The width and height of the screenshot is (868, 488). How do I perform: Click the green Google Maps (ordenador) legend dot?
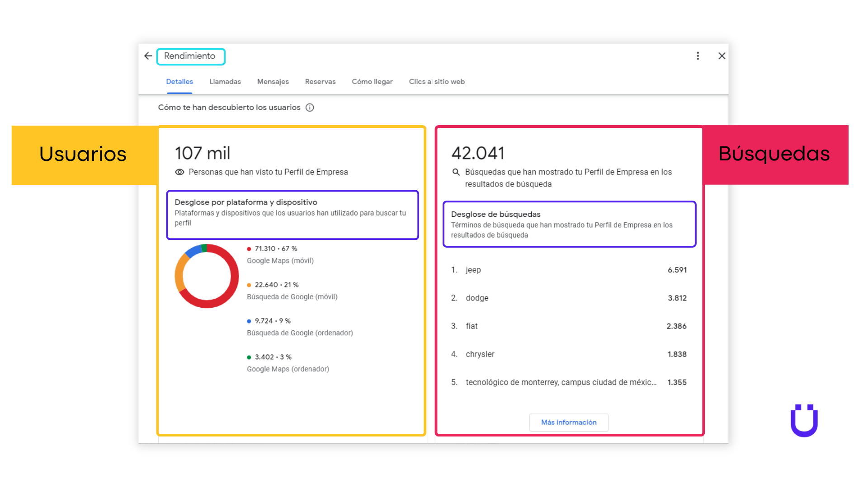(249, 357)
